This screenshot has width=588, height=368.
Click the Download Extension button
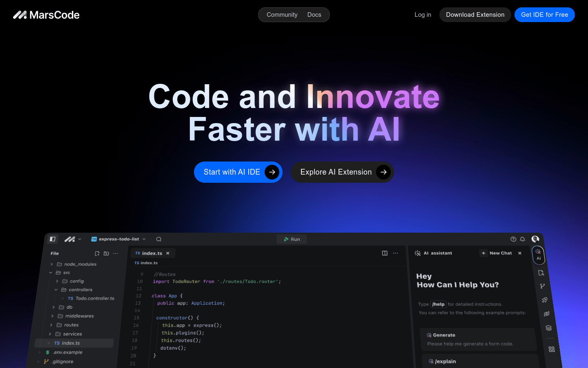(475, 15)
